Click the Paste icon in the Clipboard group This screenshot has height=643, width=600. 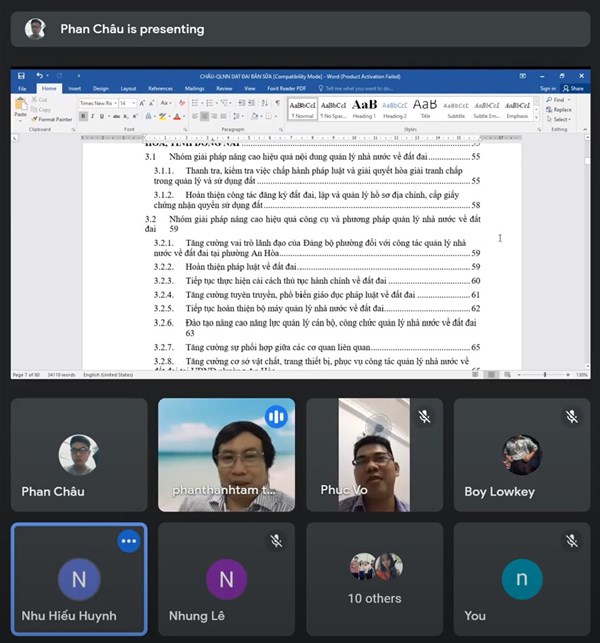[x=21, y=107]
